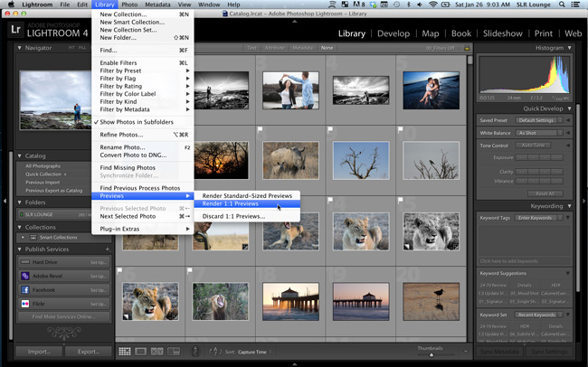Switch to the Develop module
588x367 pixels.
(394, 33)
